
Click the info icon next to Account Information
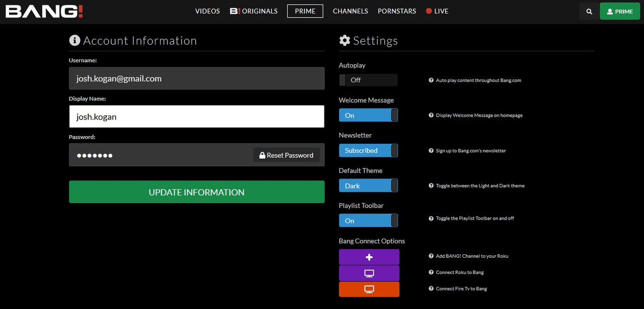tap(74, 41)
